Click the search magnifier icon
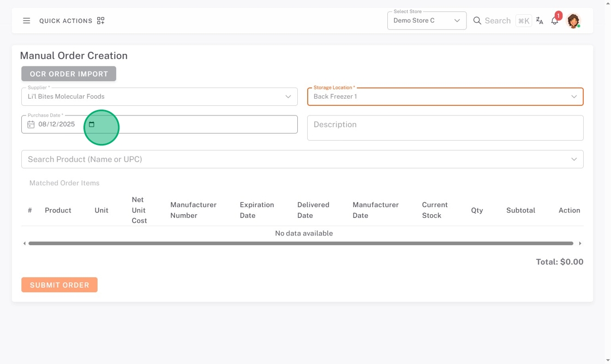This screenshot has height=364, width=611. click(x=477, y=21)
